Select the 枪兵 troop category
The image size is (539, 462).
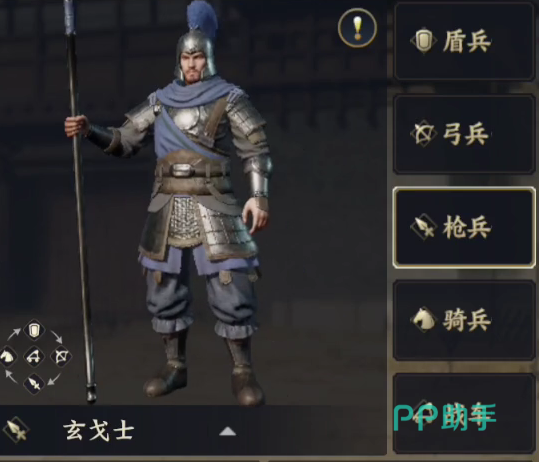coord(464,227)
